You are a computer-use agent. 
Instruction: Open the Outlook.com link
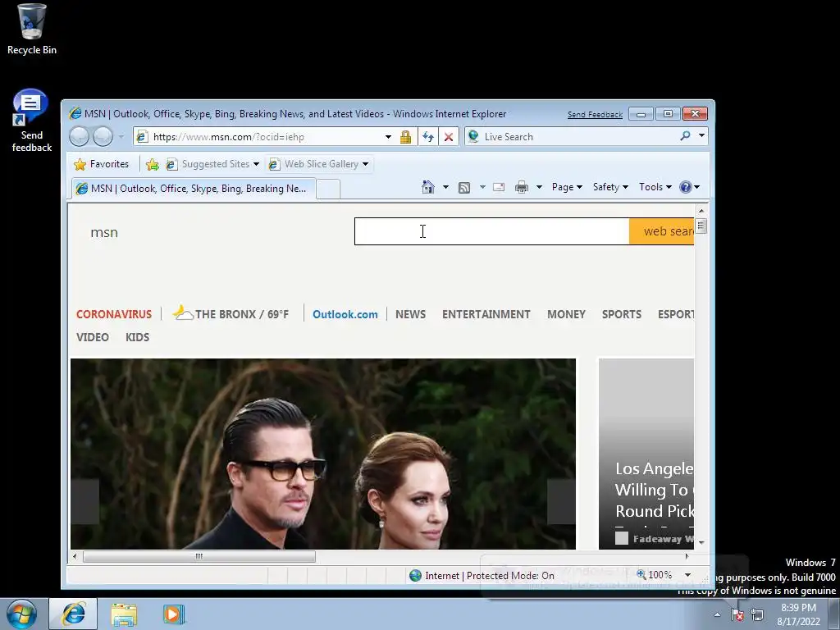click(x=345, y=314)
